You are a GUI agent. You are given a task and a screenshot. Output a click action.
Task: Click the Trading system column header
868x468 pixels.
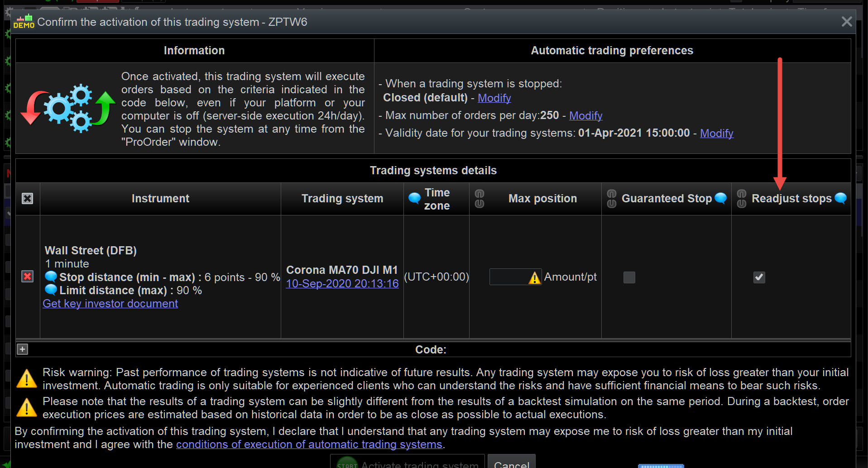(342, 199)
